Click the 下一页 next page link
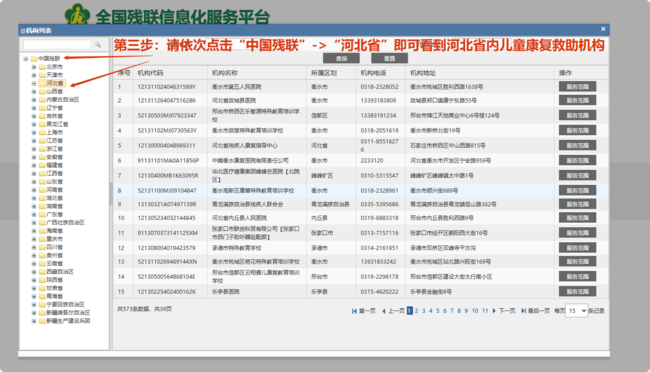Image resolution: width=650 pixels, height=372 pixels. (x=507, y=311)
